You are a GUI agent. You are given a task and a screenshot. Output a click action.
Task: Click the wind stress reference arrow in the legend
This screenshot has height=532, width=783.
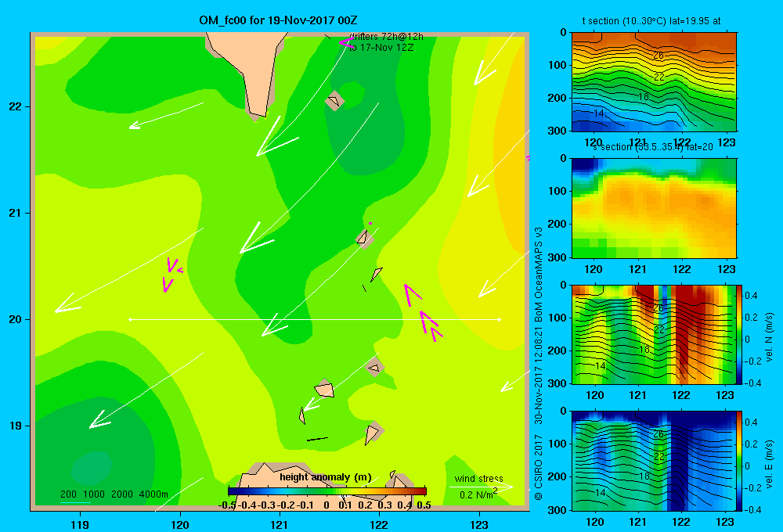pyautogui.click(x=482, y=487)
